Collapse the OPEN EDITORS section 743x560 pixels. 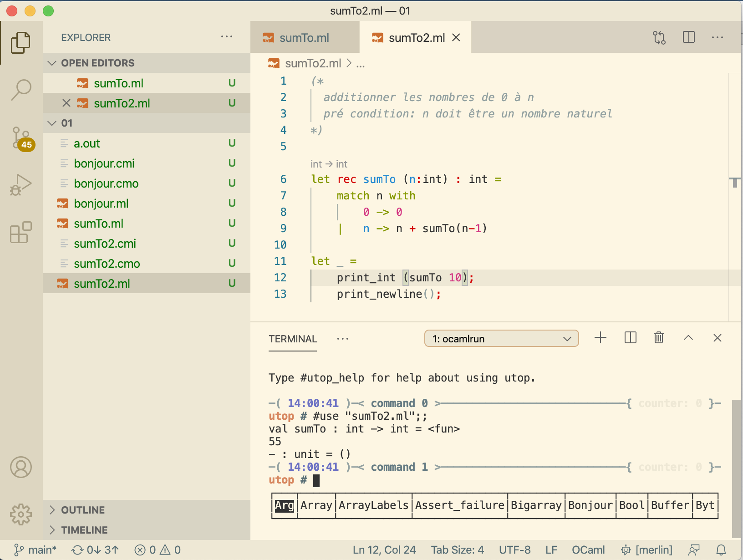coord(147,63)
